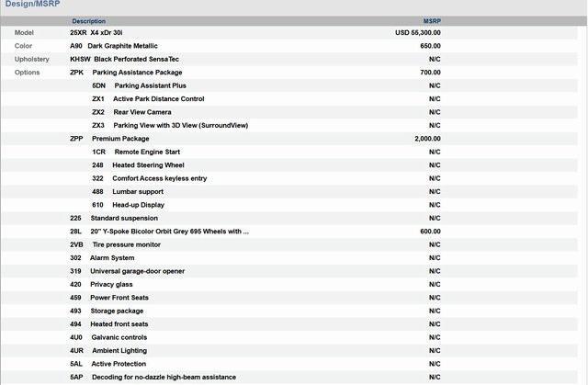This screenshot has width=588, height=385.
Task: Select ZX1 Active Park Distance Control
Action: (x=148, y=99)
